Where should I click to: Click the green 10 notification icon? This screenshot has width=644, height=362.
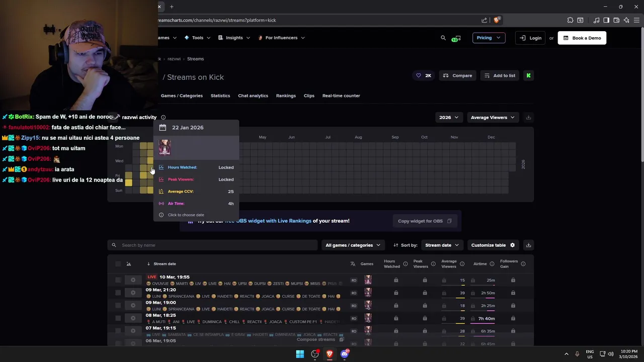[455, 38]
